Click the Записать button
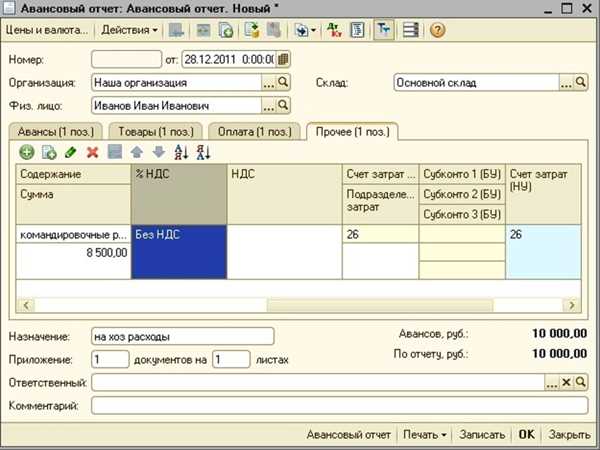This screenshot has width=600, height=450. click(x=482, y=435)
